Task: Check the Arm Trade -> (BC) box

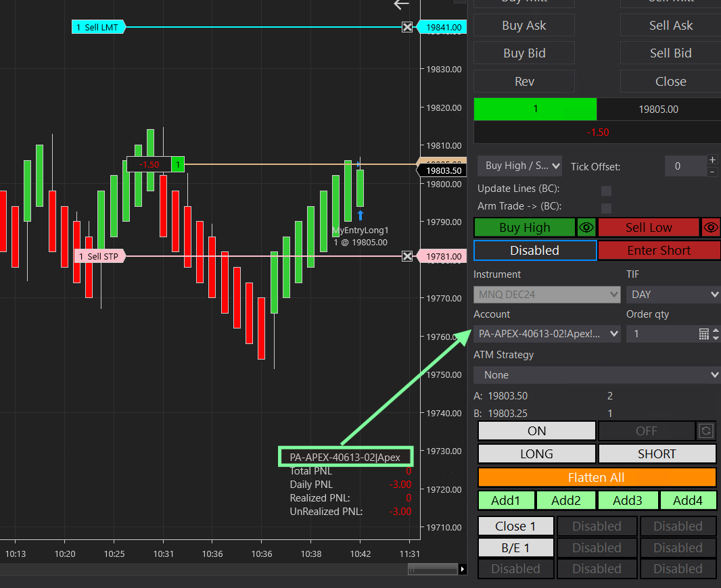Action: (606, 208)
